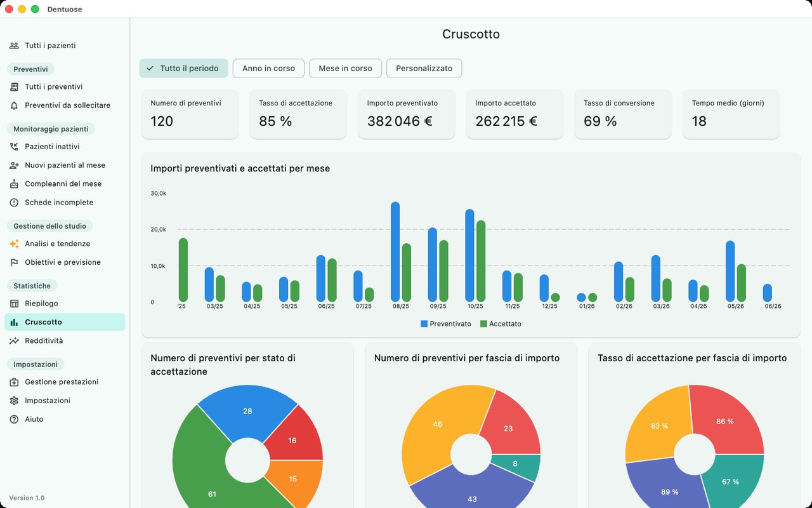
Task: Click the bell icon beside Preventivi da sollecitare
Action: (14, 105)
